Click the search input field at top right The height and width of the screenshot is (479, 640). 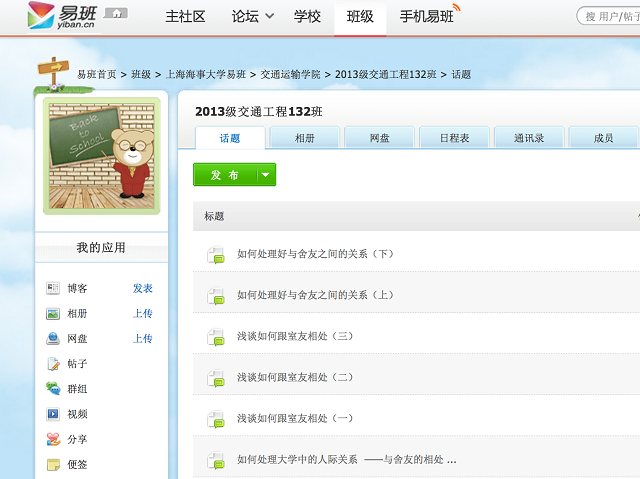(610, 16)
